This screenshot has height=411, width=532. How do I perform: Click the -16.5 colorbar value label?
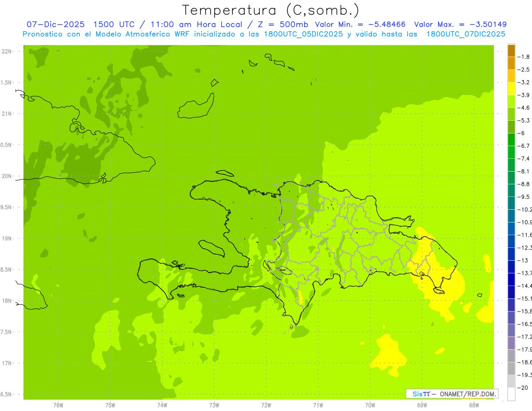tap(525, 324)
